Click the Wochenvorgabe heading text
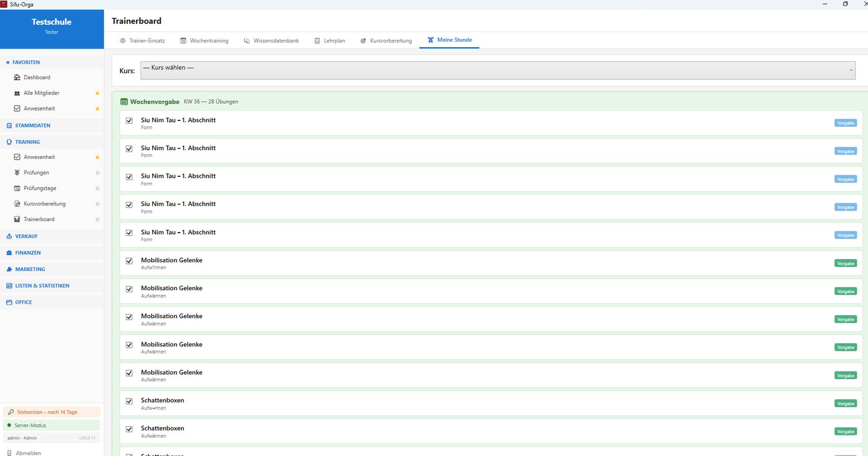The width and height of the screenshot is (868, 456). [155, 102]
